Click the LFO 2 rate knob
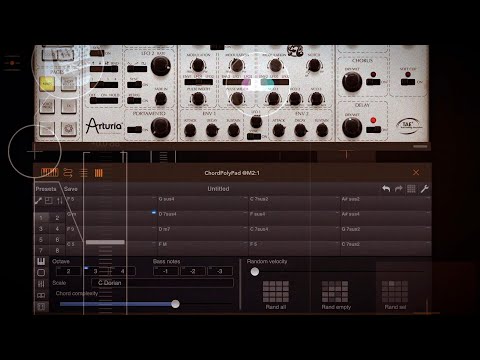Image resolution: width=480 pixels, height=360 pixels. pos(161,66)
